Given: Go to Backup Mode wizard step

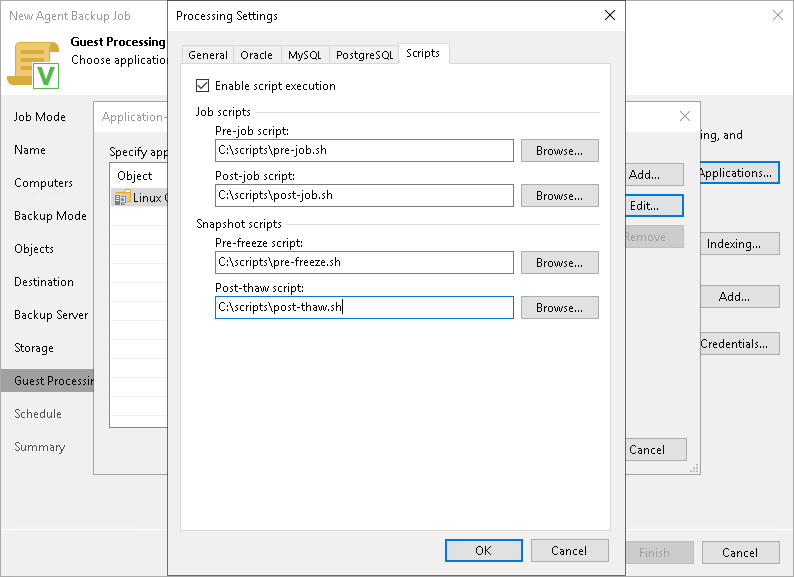Looking at the screenshot, I should [50, 216].
